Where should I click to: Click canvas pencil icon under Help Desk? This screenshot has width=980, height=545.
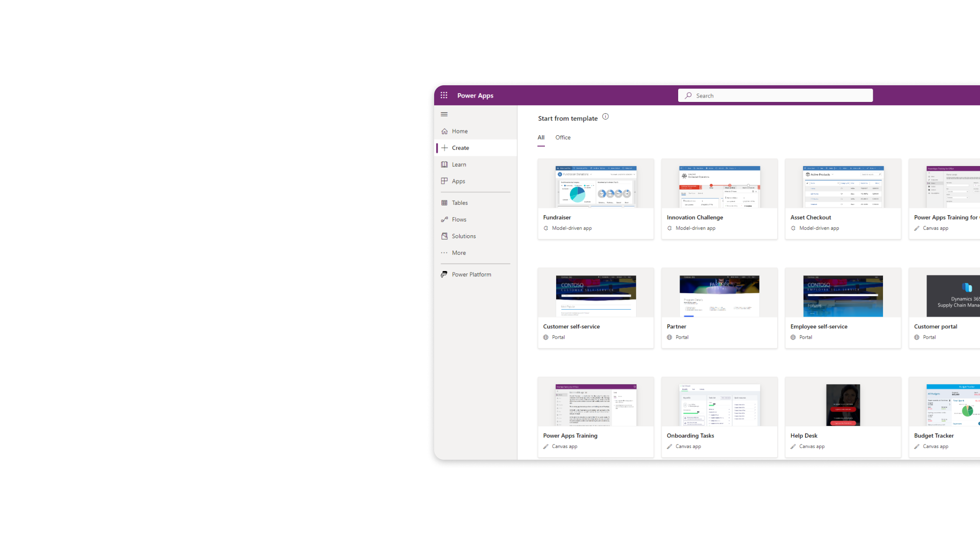[793, 446]
